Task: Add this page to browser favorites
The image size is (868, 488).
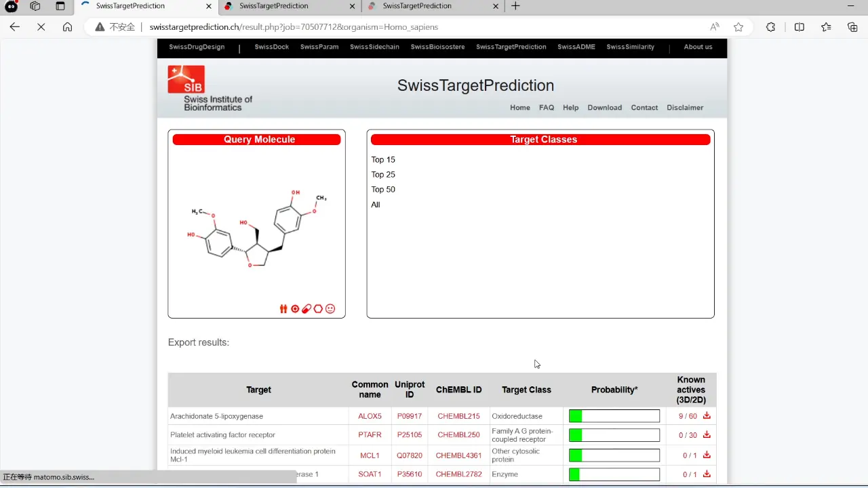Action: tap(738, 27)
